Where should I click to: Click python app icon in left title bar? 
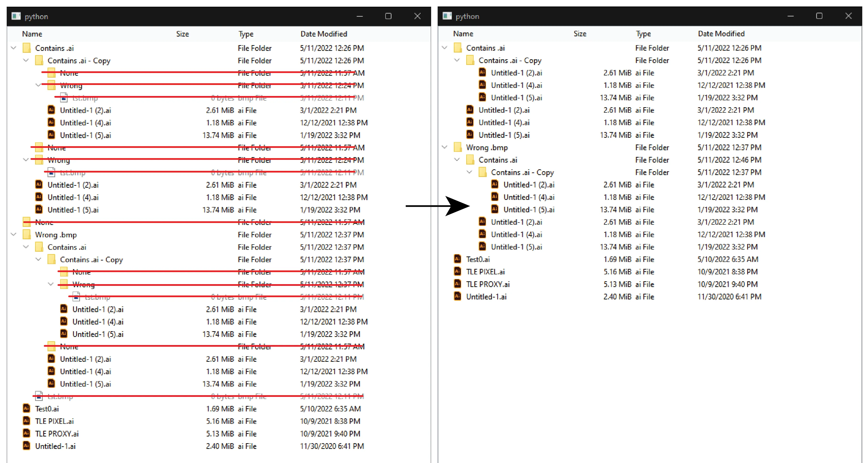click(x=16, y=16)
